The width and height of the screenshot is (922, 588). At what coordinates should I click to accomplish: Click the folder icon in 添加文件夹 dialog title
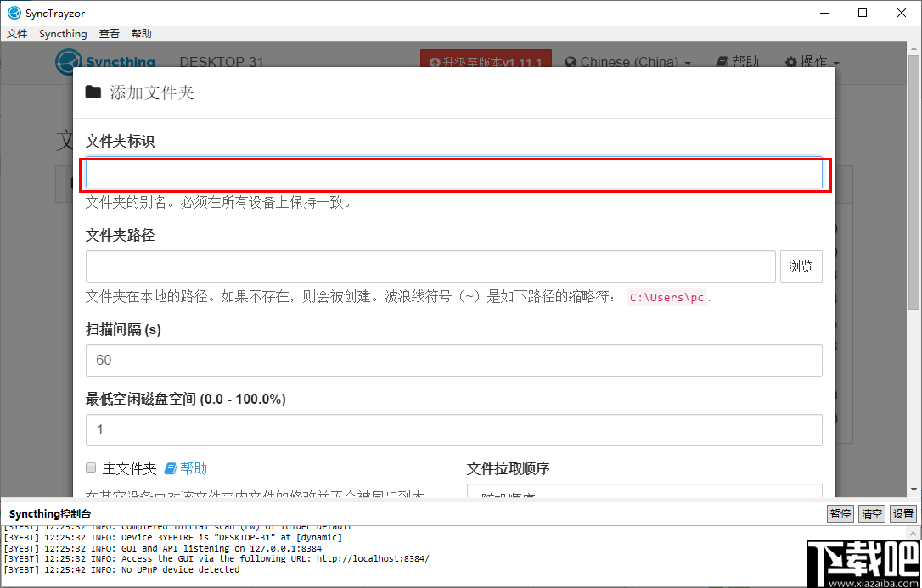coord(93,92)
